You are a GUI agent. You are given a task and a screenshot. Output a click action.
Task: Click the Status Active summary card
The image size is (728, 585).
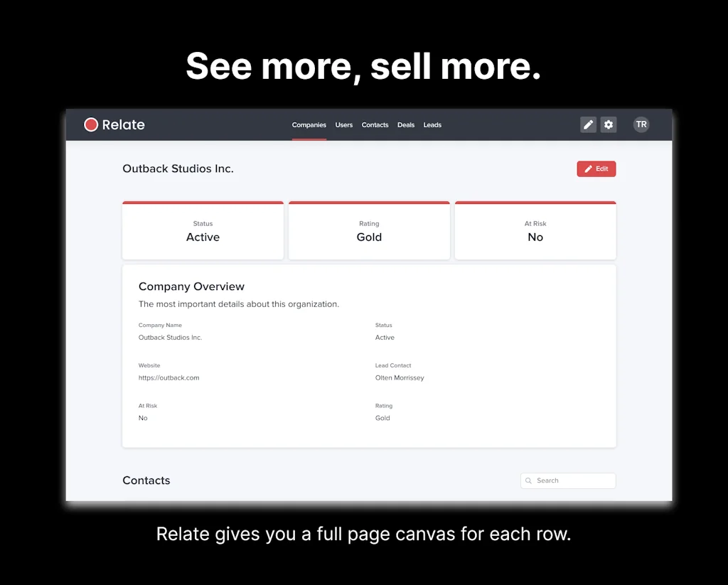click(203, 231)
